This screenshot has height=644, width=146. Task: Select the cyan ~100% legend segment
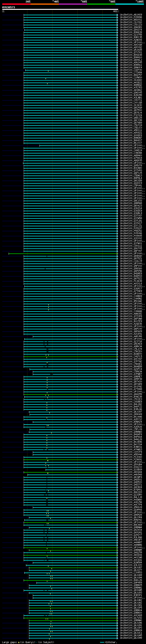[x=129, y=4]
